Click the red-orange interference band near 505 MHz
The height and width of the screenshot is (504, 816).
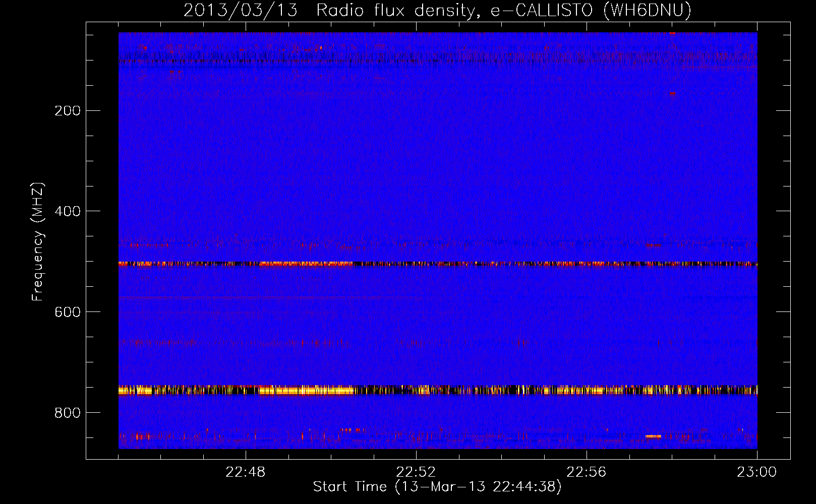(x=438, y=264)
